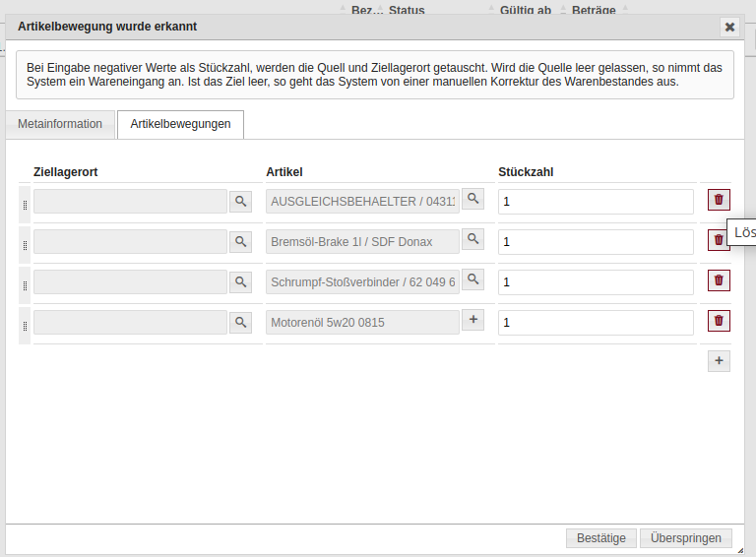Viewport: 756px width, 557px height.
Task: Delete the AUSGLEICHSBEHAELTER row with trash icon
Action: coord(719,200)
